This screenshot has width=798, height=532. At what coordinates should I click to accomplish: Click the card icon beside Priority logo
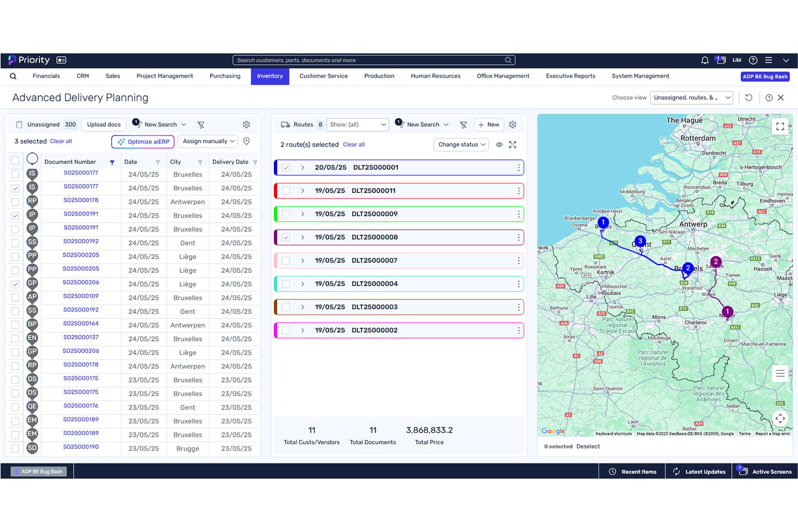pyautogui.click(x=61, y=60)
